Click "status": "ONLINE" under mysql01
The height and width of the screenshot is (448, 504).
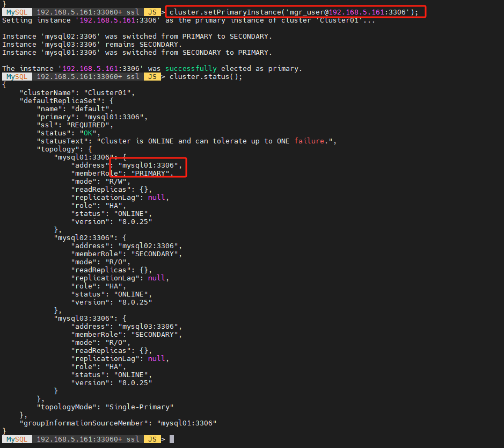(x=112, y=214)
